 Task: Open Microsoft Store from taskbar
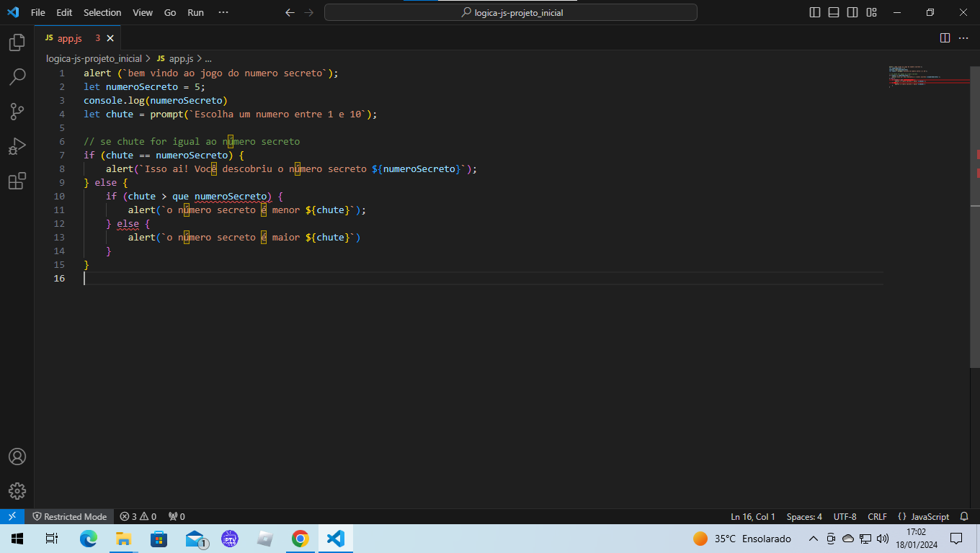159,539
